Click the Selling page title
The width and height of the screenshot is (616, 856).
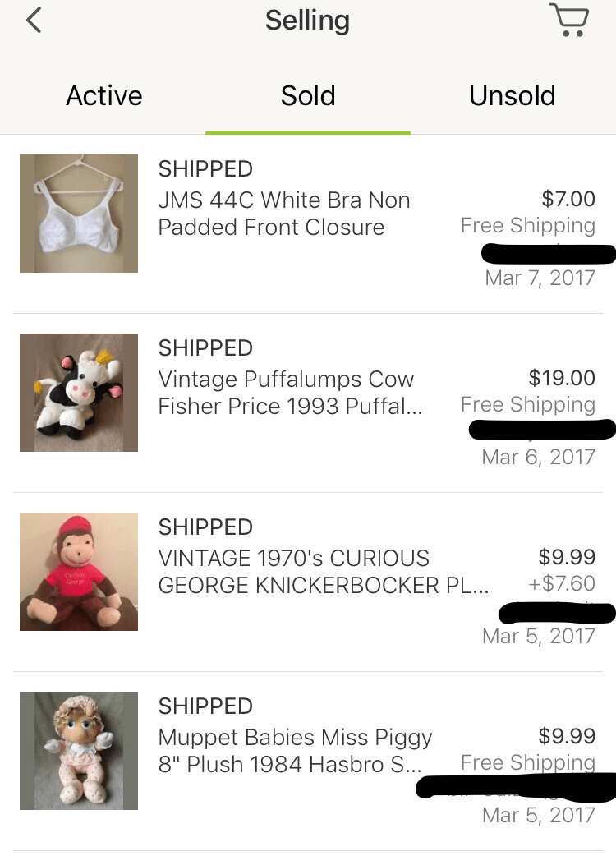point(307,21)
